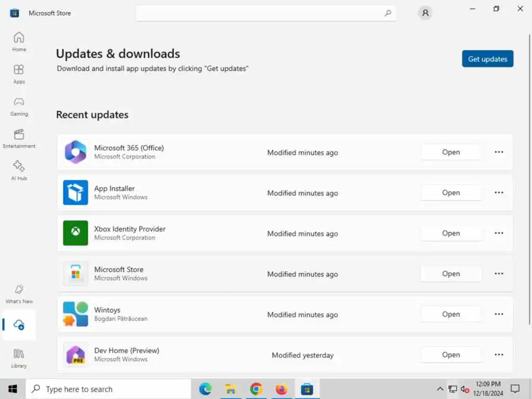Open the Apps section

pos(19,74)
